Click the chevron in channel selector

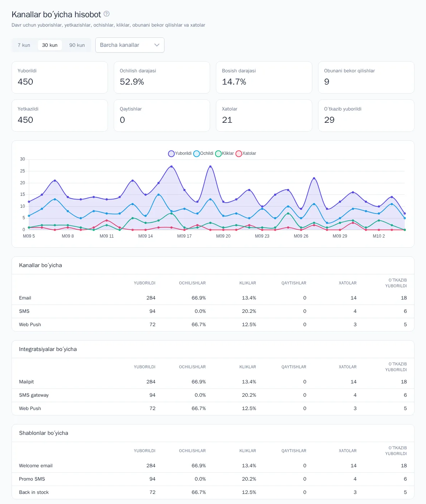tap(157, 45)
